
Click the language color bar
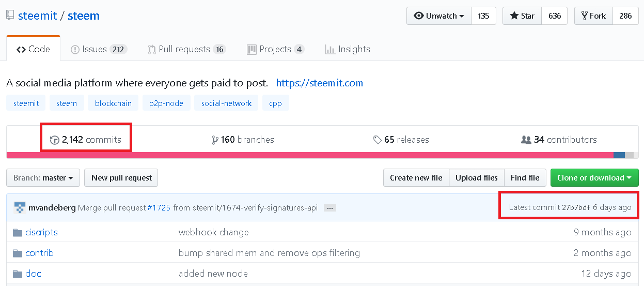(310, 155)
